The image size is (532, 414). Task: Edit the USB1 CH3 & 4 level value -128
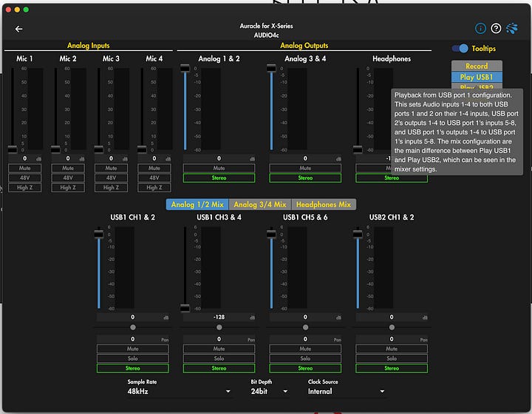point(219,317)
